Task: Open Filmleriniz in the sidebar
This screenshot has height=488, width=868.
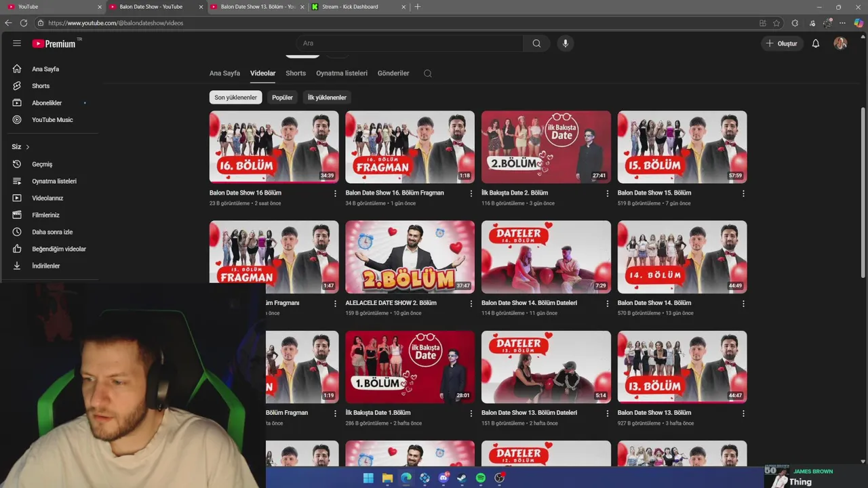Action: tap(45, 215)
